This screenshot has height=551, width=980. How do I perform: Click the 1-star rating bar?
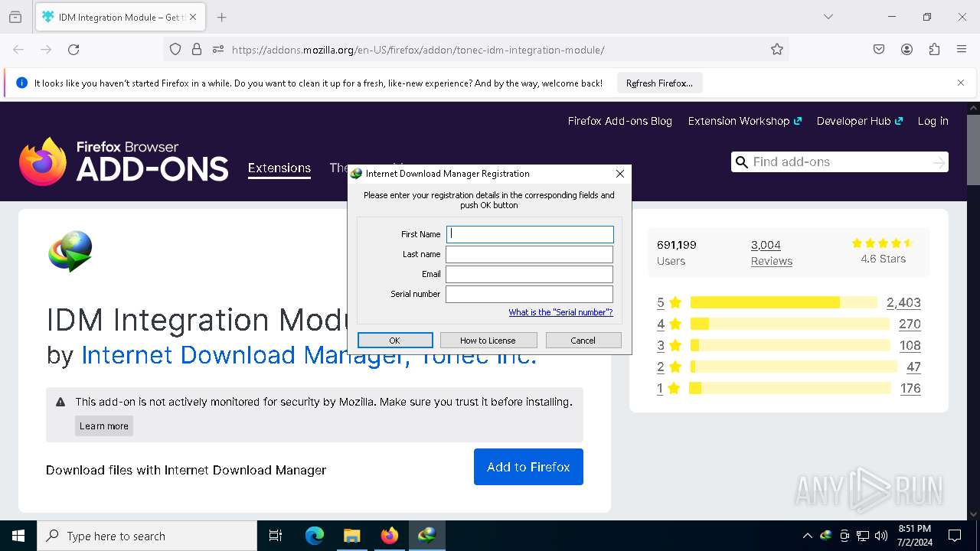(790, 388)
